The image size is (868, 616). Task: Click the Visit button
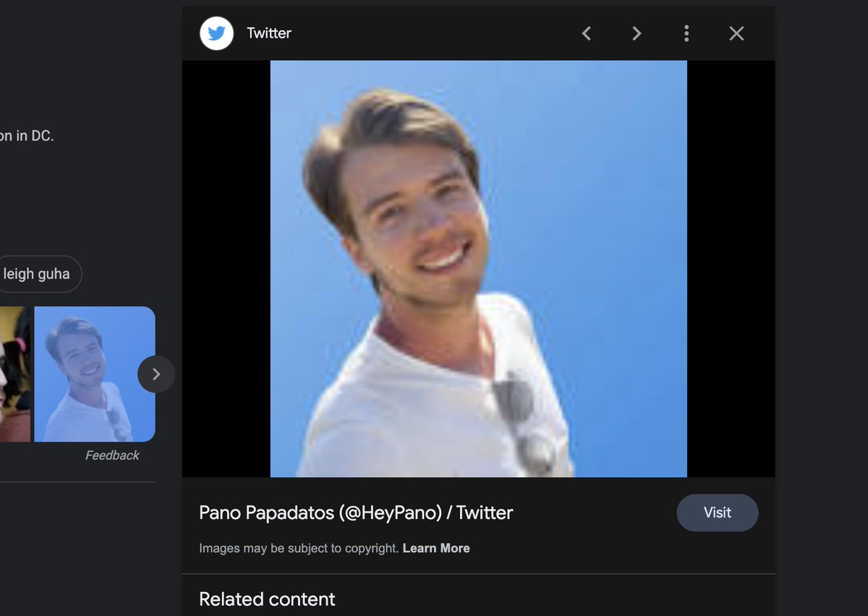(x=718, y=512)
